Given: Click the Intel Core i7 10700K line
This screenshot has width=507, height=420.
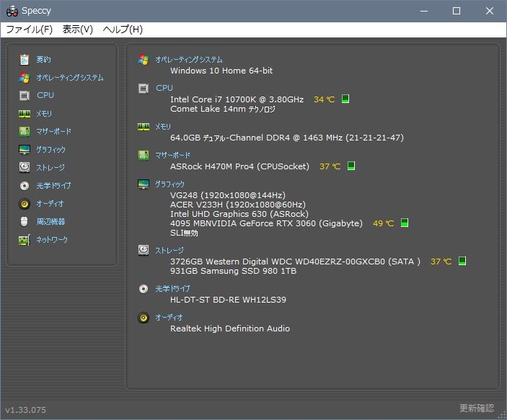Looking at the screenshot, I should [237, 99].
